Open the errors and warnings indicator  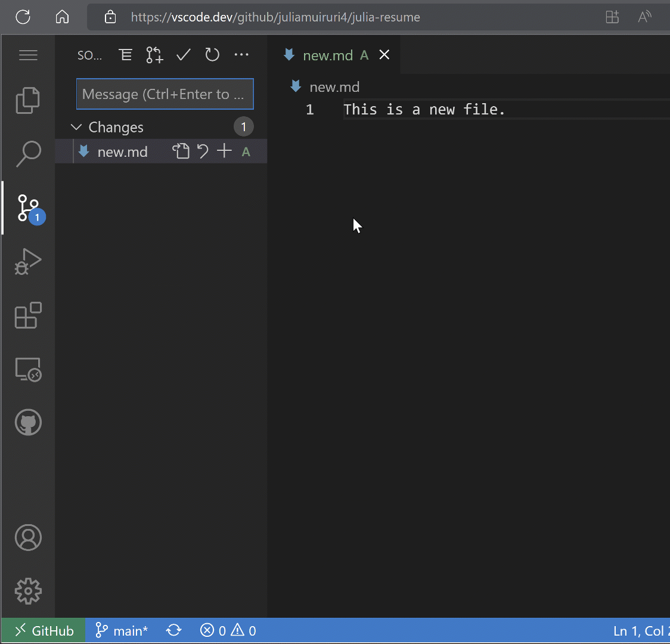coord(228,630)
